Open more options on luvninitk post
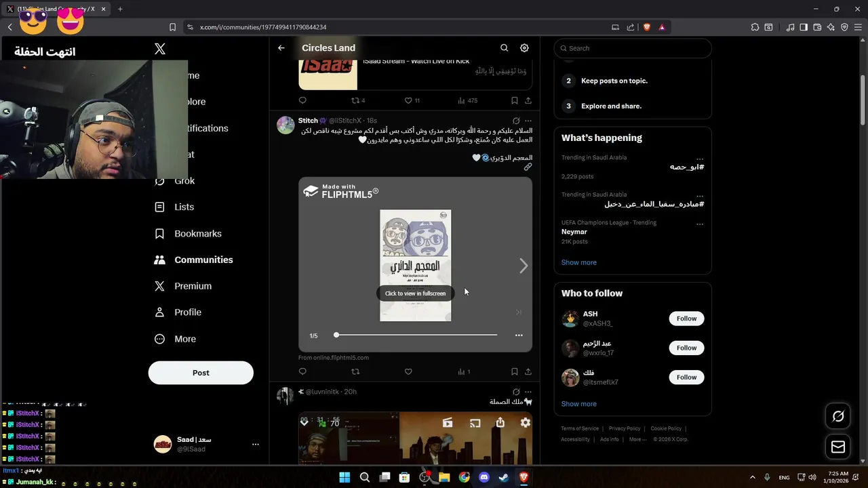 [x=528, y=392]
